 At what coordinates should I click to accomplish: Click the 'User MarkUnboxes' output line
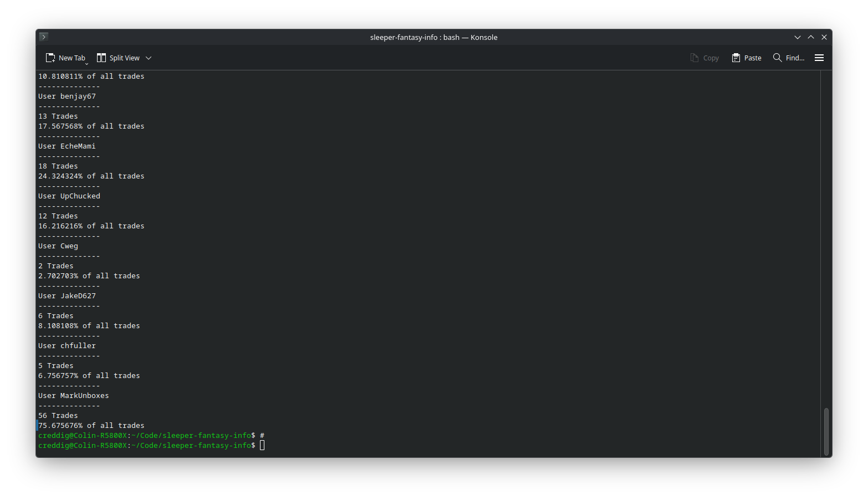click(74, 396)
